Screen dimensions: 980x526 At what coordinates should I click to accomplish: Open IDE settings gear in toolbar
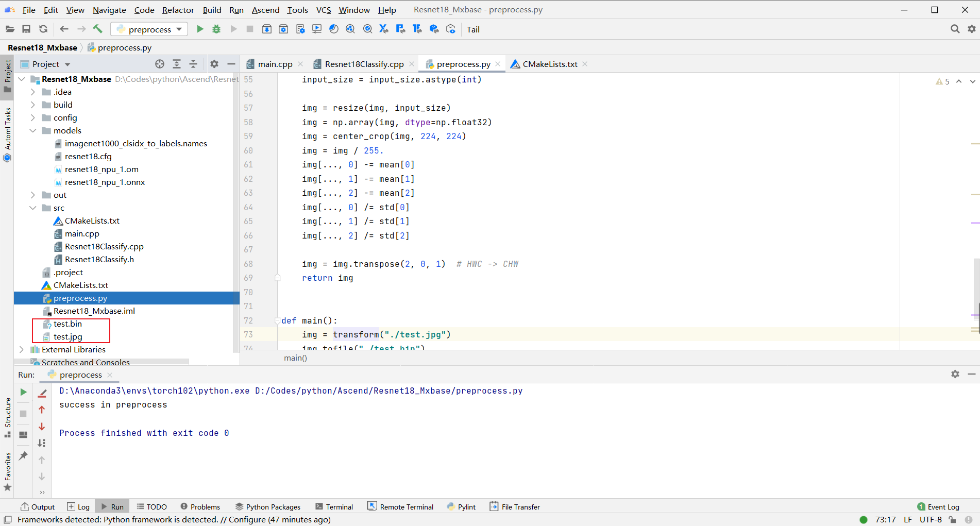(972, 29)
